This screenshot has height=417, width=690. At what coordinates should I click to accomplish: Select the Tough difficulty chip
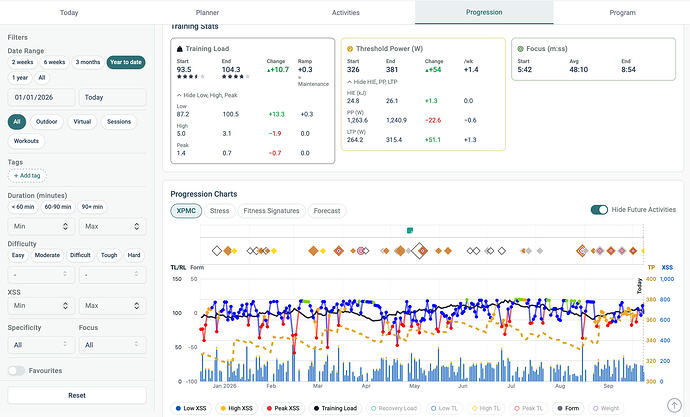click(109, 255)
